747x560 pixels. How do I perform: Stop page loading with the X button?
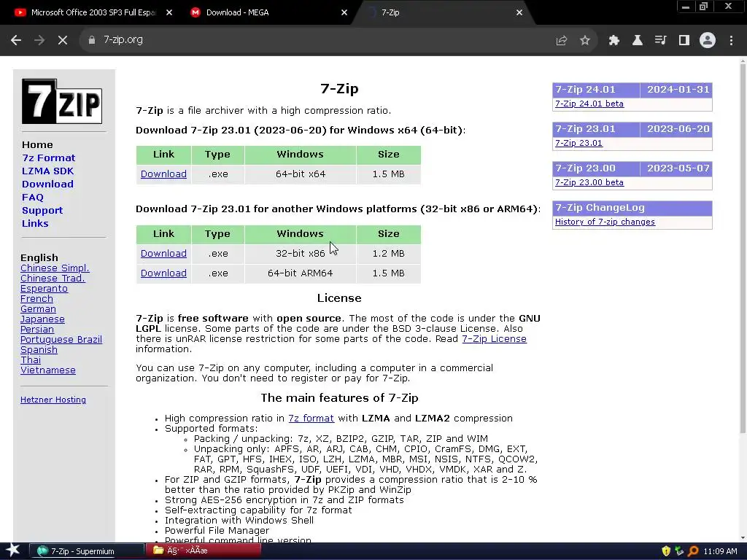click(63, 40)
